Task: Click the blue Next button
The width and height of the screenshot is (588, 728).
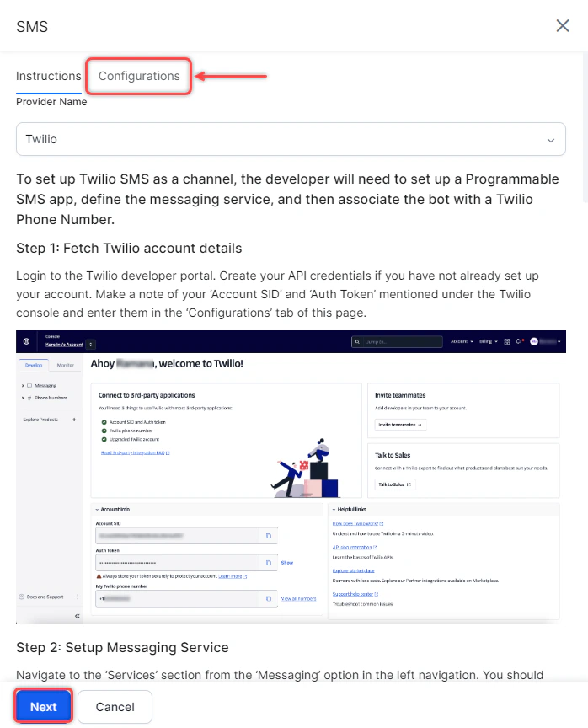Action: pyautogui.click(x=43, y=707)
